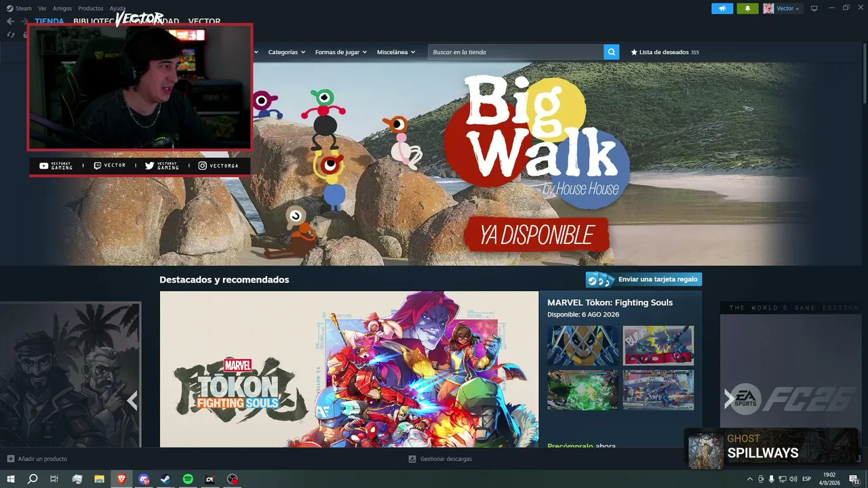Image resolution: width=868 pixels, height=488 pixels.
Task: Open the green notifications bell
Action: [747, 8]
